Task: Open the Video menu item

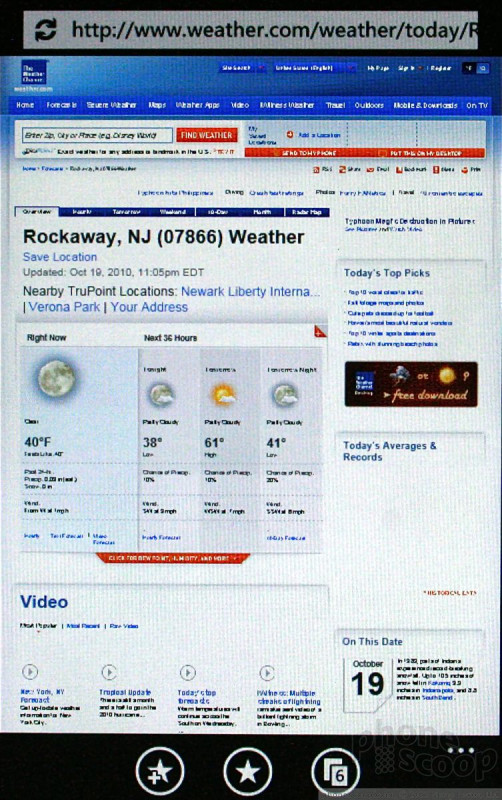Action: coord(240,105)
